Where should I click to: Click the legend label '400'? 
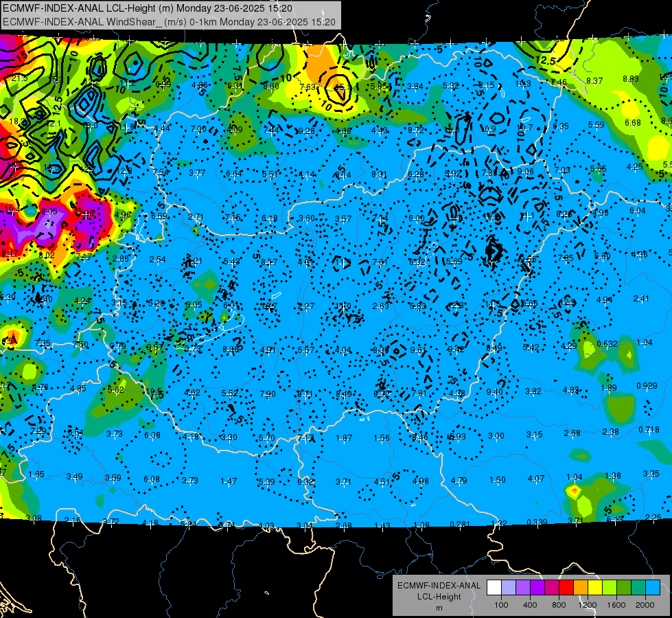530,605
